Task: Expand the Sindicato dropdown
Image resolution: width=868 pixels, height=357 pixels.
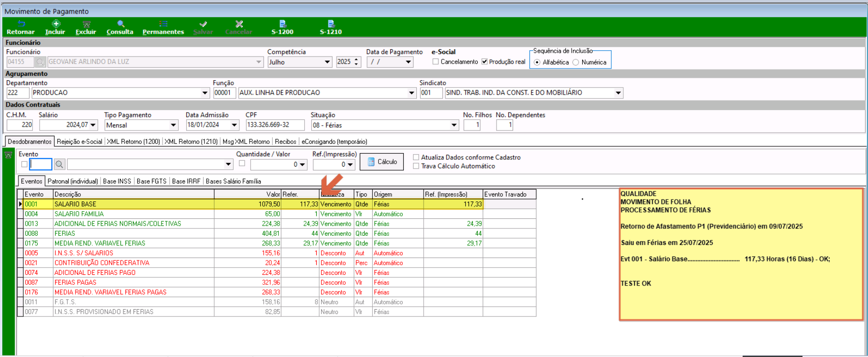Action: pos(618,93)
